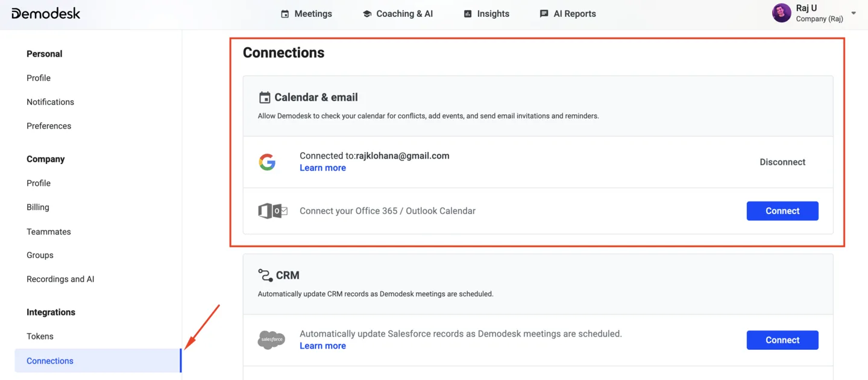Open Learn more link under Salesforce
Screen dimensions: 868x380
pos(322,346)
